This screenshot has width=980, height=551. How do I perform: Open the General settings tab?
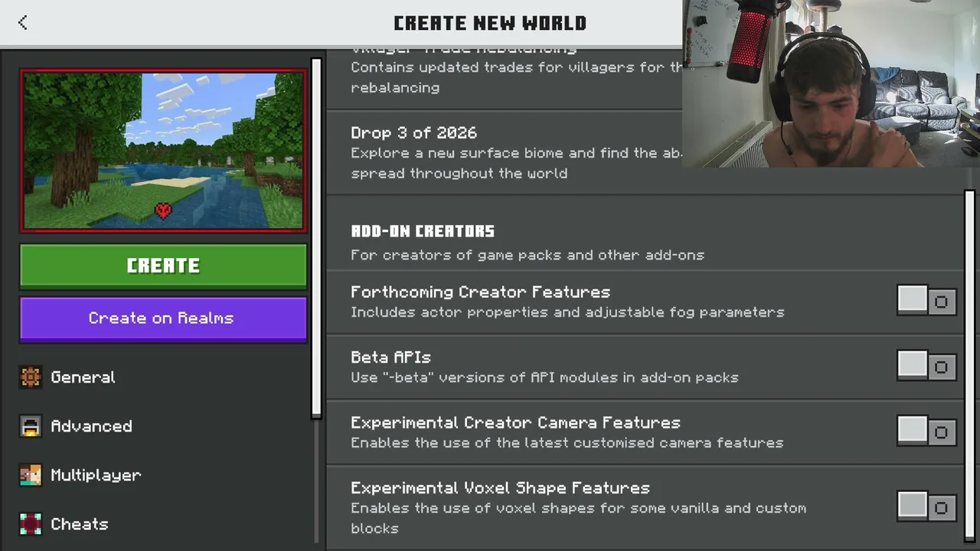point(163,377)
